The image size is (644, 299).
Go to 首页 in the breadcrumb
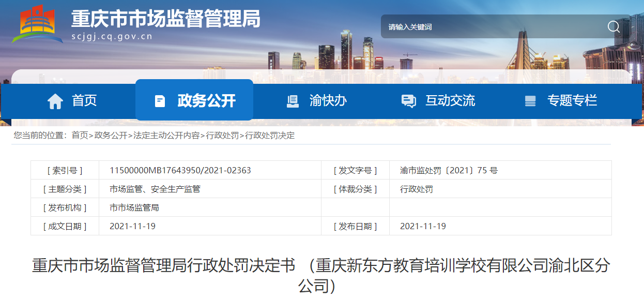(x=80, y=136)
